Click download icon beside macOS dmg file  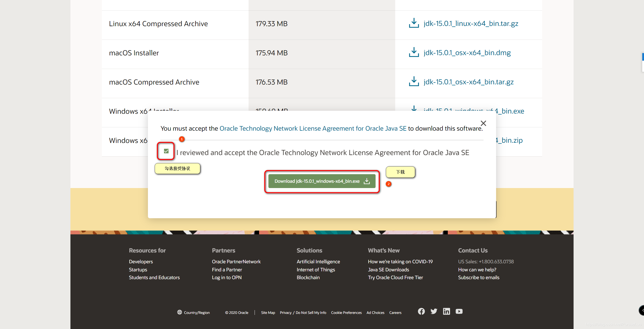[x=414, y=52]
